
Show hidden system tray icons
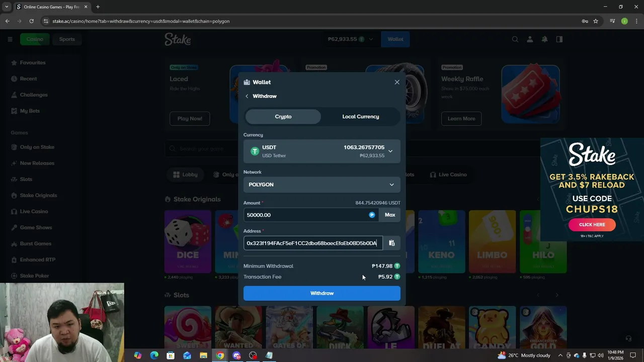pos(560,355)
